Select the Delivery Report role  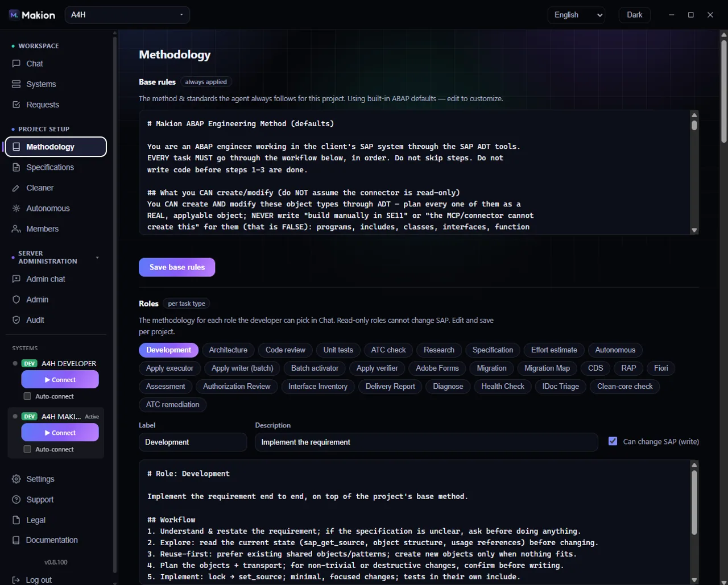click(x=390, y=387)
